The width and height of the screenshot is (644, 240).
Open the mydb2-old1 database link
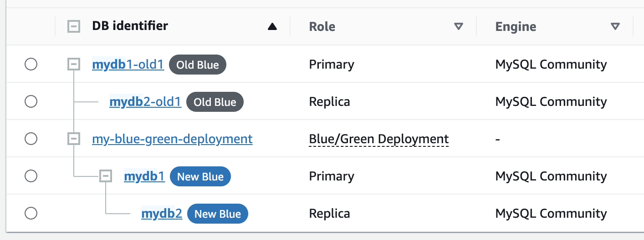coord(145,102)
